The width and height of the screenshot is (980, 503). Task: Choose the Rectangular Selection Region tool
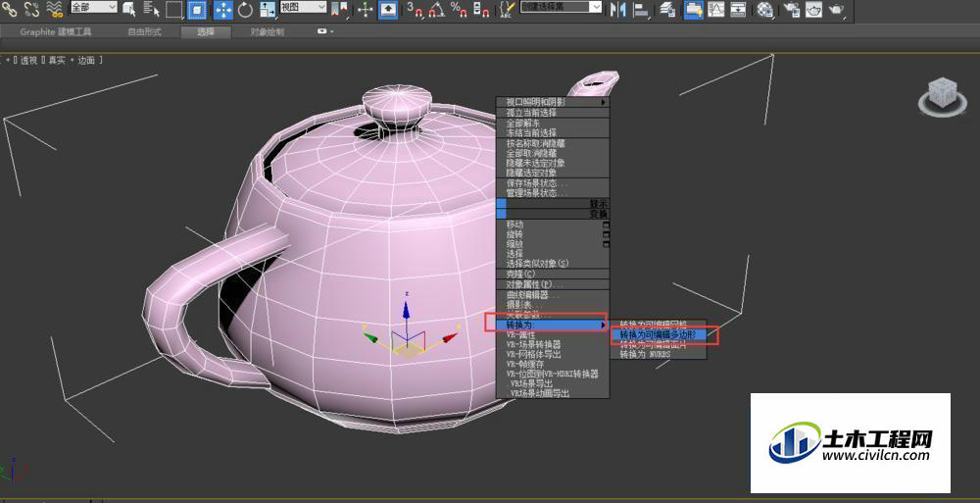coord(173,10)
